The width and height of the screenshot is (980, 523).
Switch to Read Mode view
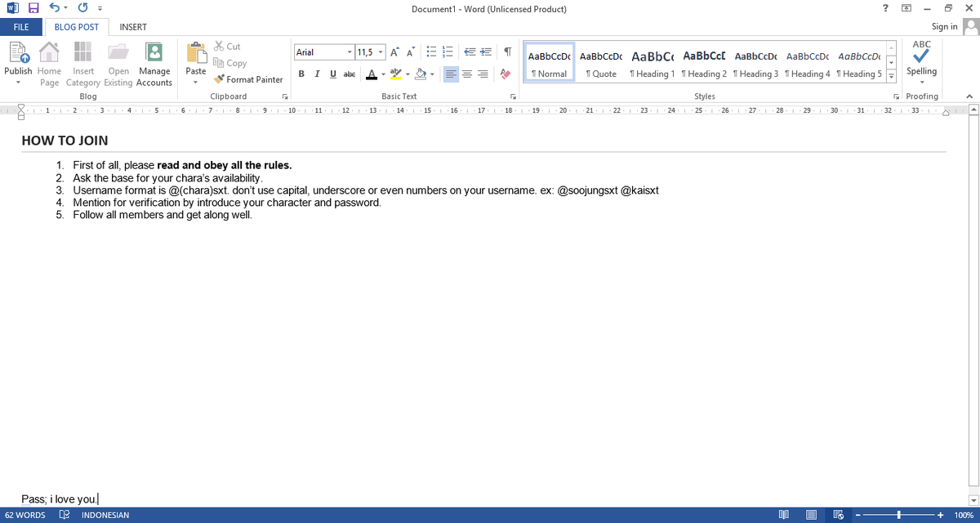785,516
